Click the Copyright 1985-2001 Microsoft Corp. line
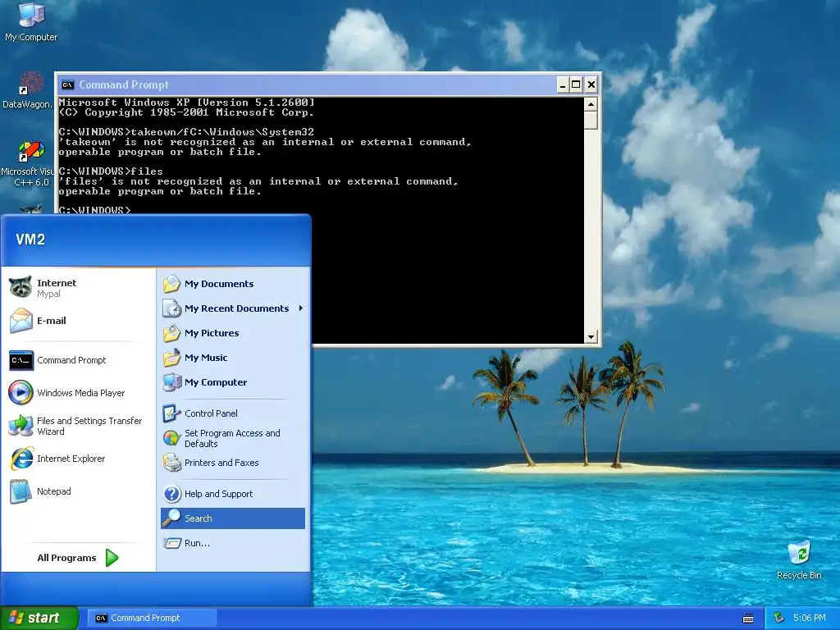Screen dimensions: 840x630 [x=186, y=112]
